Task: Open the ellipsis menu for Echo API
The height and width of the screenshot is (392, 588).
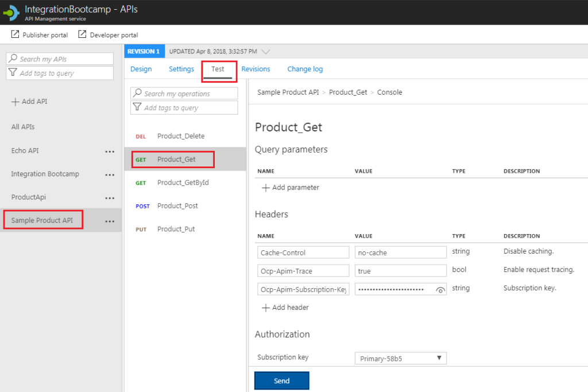Action: coord(110,152)
